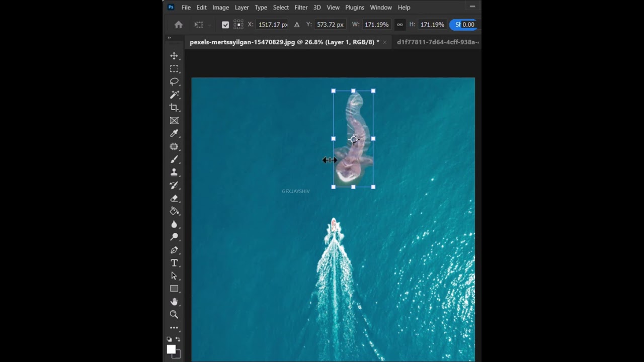Image resolution: width=644 pixels, height=362 pixels.
Task: Open the Plugins menu
Action: (355, 8)
